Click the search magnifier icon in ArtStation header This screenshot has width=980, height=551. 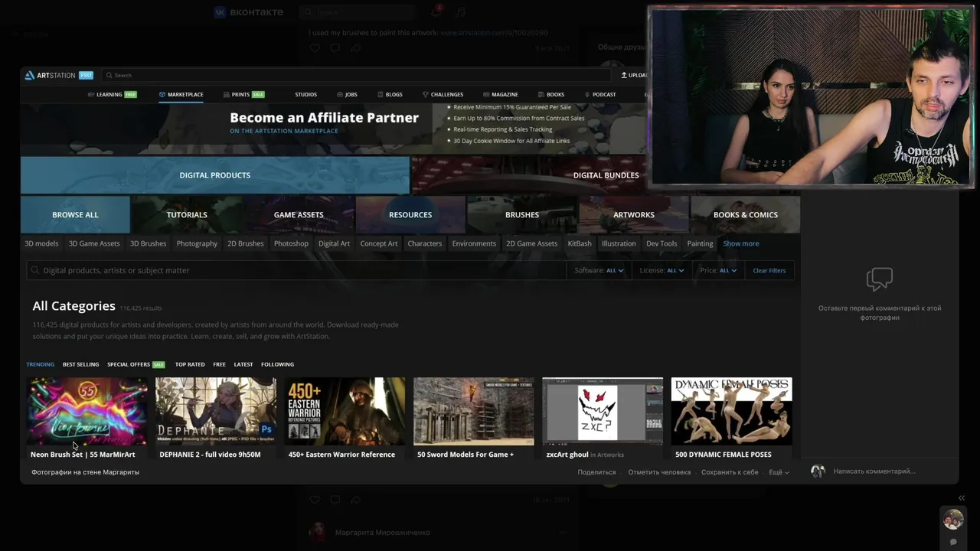(109, 75)
